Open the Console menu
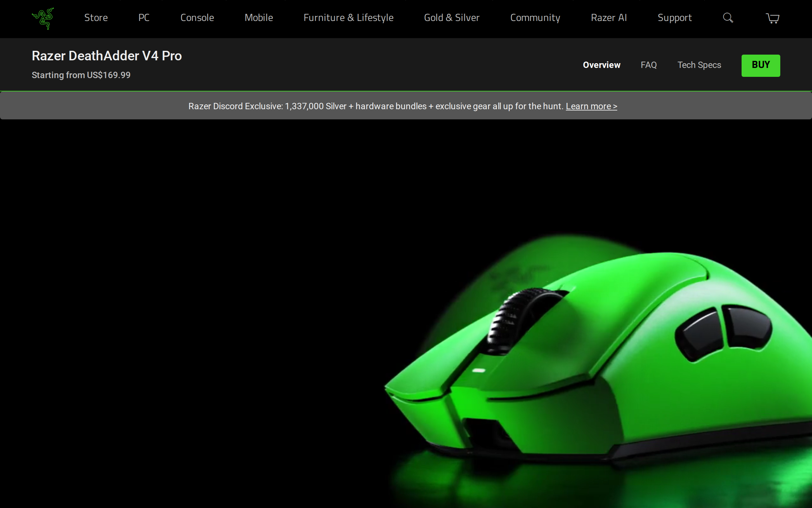812x508 pixels. click(x=197, y=17)
